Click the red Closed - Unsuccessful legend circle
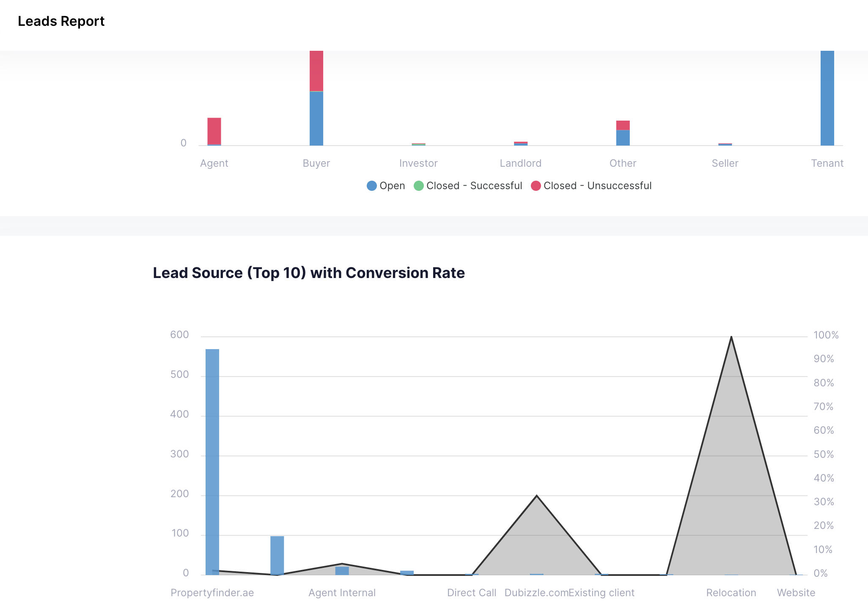Viewport: 868px width, 611px height. pos(536,186)
